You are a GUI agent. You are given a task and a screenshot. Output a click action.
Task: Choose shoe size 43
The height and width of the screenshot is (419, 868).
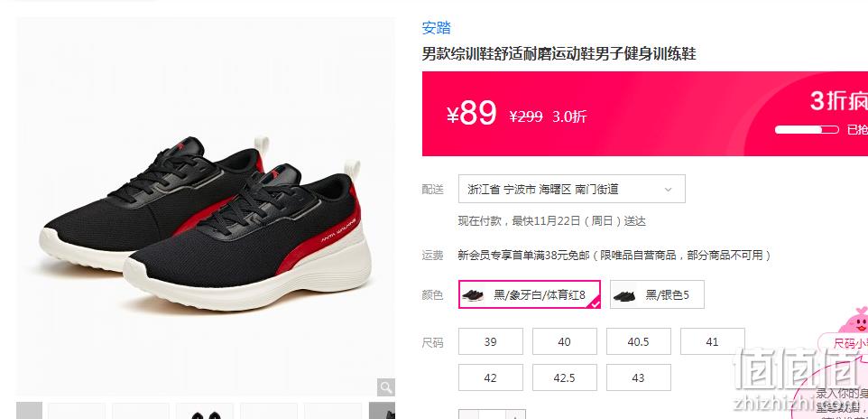[x=638, y=377]
